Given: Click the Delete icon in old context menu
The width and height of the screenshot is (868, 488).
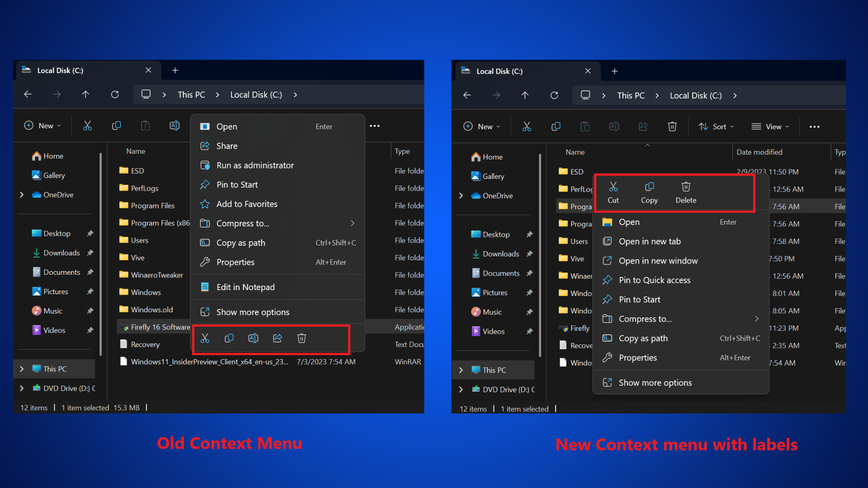Looking at the screenshot, I should click(x=302, y=338).
